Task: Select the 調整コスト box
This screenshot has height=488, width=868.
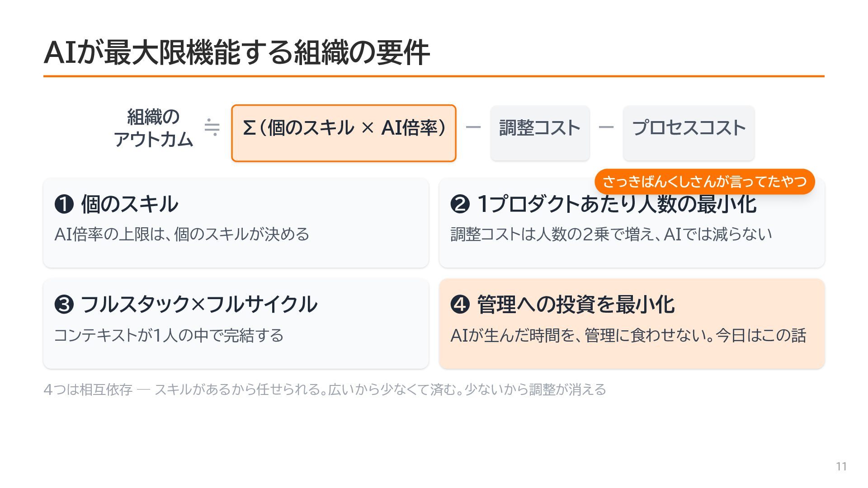Action: tap(540, 133)
